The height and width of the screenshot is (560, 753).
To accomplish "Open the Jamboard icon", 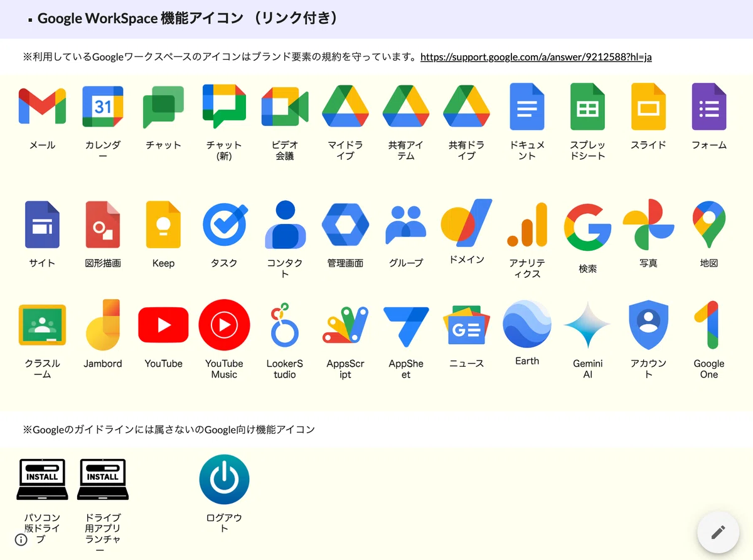I will tap(103, 325).
